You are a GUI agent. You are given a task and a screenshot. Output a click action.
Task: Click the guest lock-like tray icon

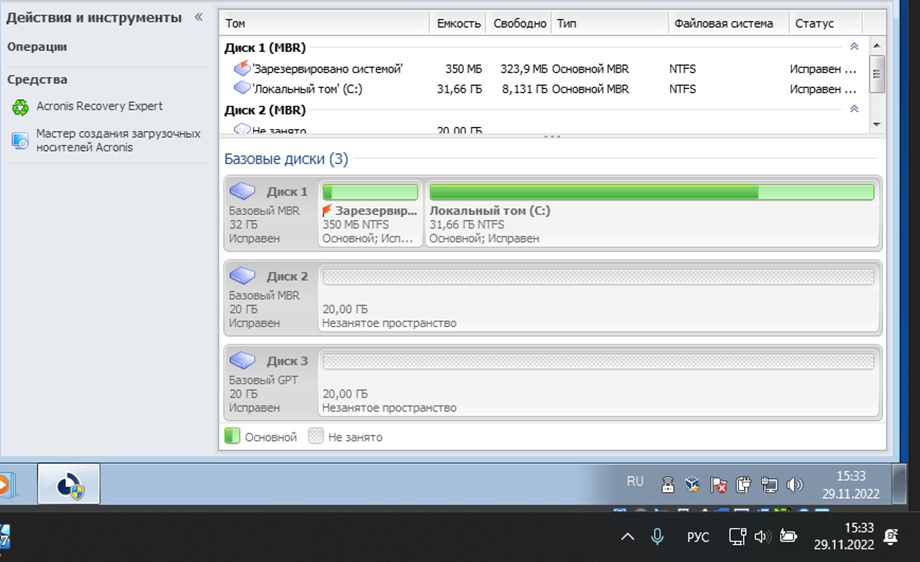667,485
